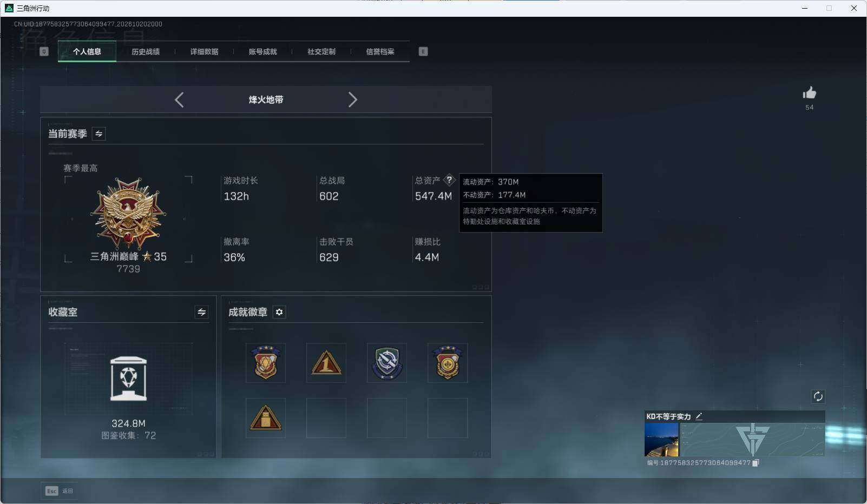
Task: Select the blue shield crossed-arrows badge
Action: coord(387,363)
